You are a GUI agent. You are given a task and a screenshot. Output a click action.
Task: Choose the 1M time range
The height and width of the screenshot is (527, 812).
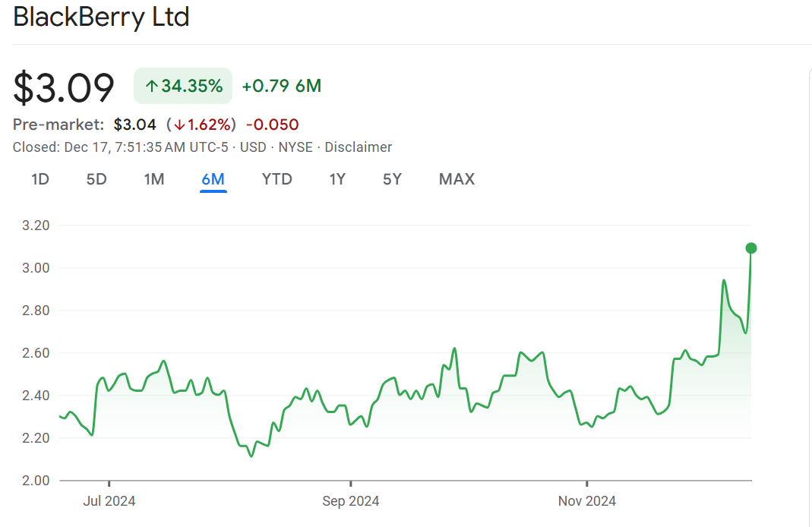(x=154, y=179)
